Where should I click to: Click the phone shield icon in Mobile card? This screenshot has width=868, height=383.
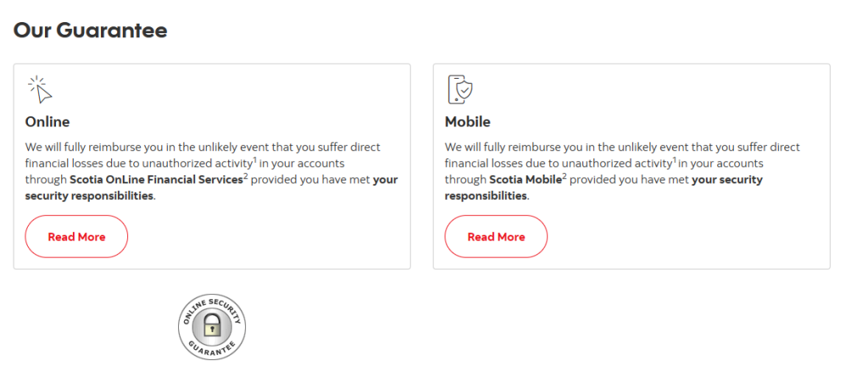(460, 90)
